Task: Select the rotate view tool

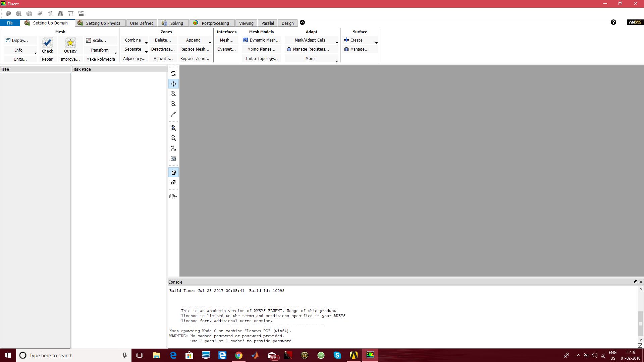Action: [x=173, y=73]
